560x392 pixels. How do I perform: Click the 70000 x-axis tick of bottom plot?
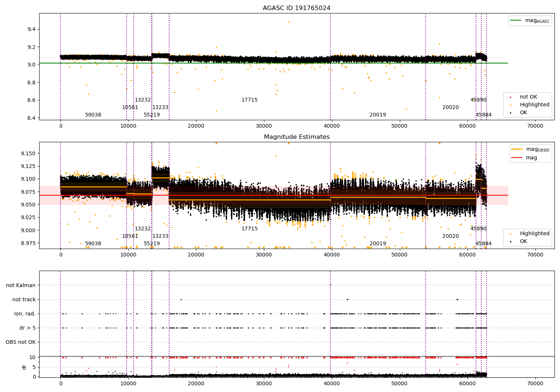(x=535, y=383)
